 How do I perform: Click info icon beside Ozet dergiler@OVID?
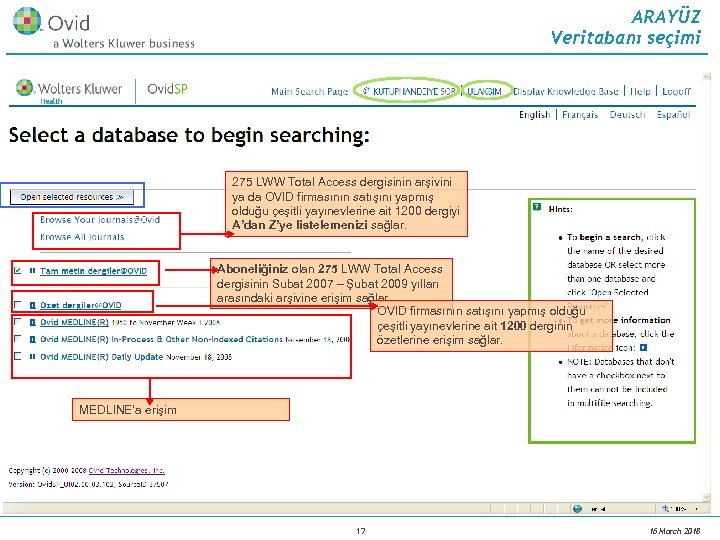(x=32, y=305)
